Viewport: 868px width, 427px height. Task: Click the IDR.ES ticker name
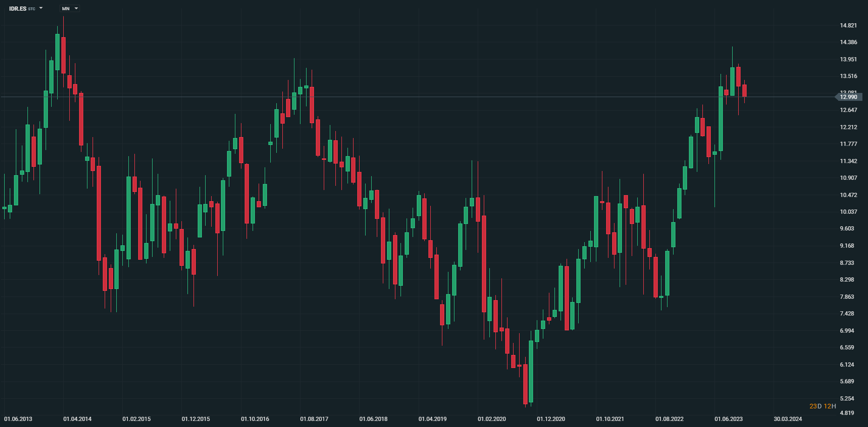[x=18, y=9]
